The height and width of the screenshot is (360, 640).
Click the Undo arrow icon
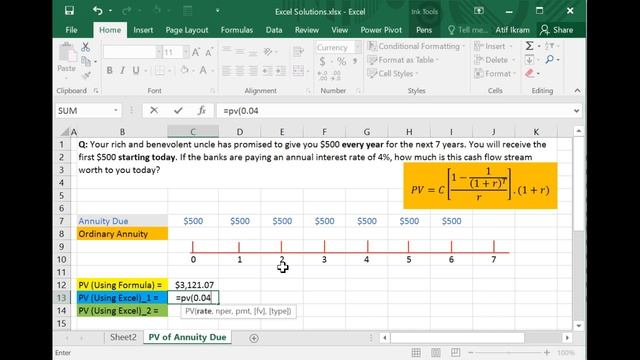98,11
